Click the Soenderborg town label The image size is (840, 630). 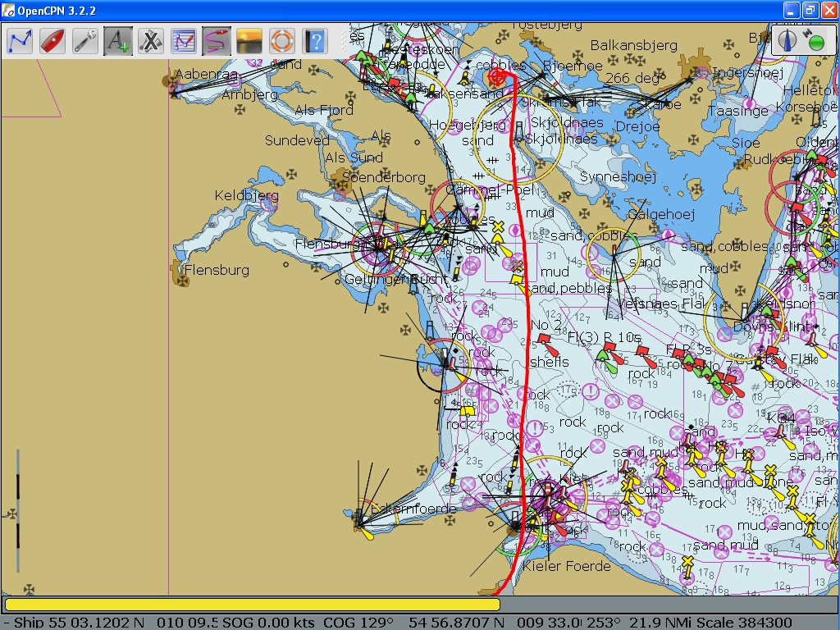point(384,177)
